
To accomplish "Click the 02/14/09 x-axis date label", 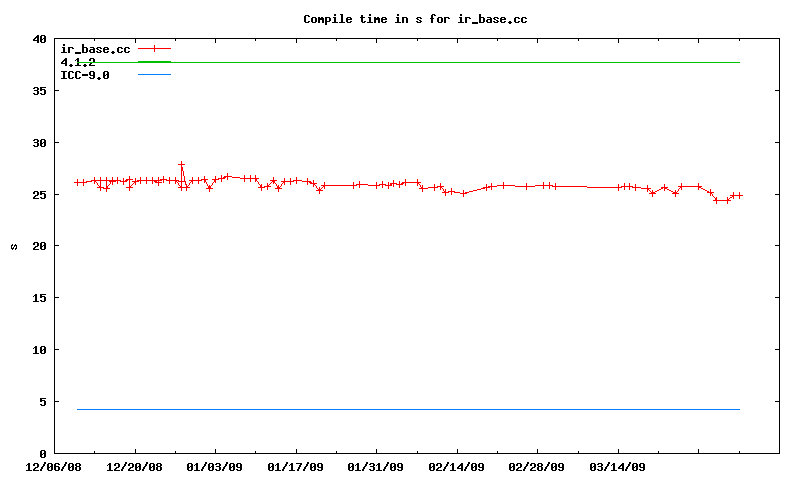I will tap(457, 466).
